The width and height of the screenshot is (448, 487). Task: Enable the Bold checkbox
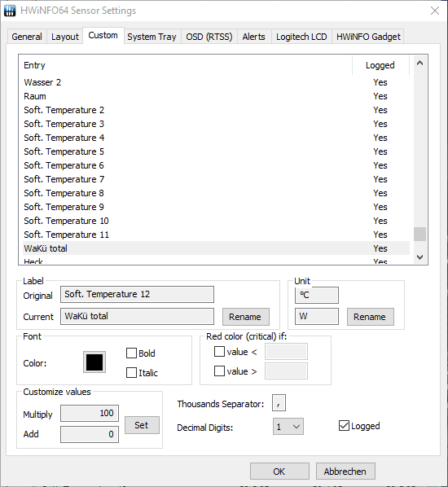tap(131, 353)
